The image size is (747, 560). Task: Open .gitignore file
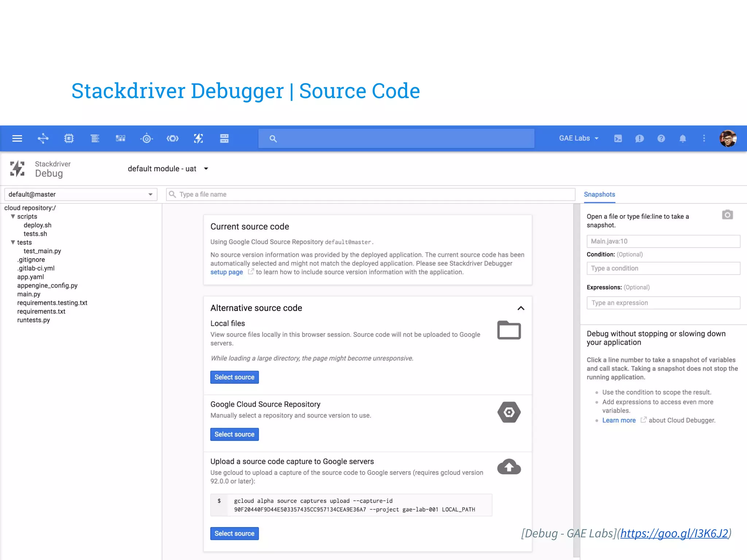pyautogui.click(x=31, y=260)
